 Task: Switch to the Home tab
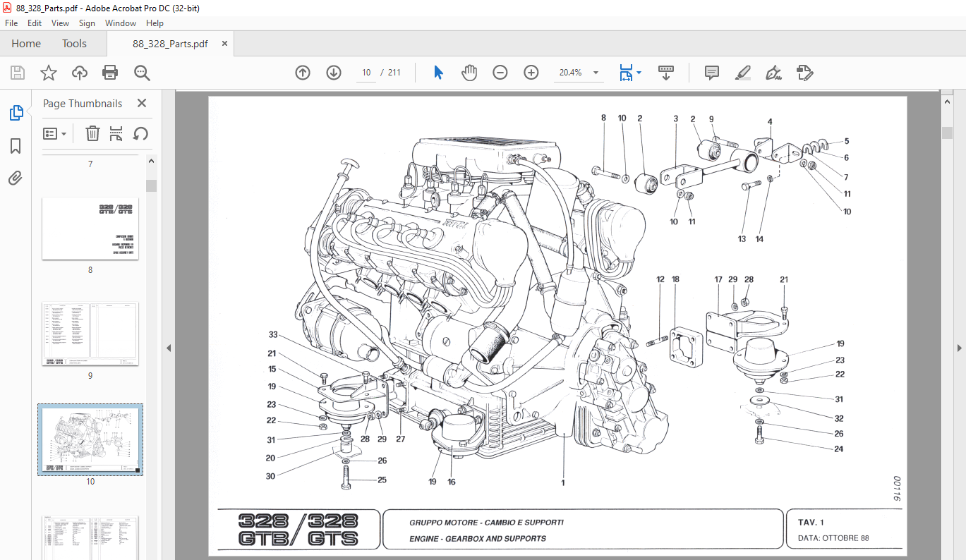coord(26,44)
